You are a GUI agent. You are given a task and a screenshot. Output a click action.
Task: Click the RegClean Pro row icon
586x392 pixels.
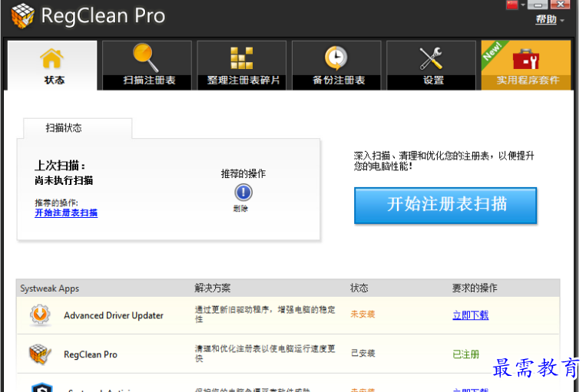pos(40,354)
